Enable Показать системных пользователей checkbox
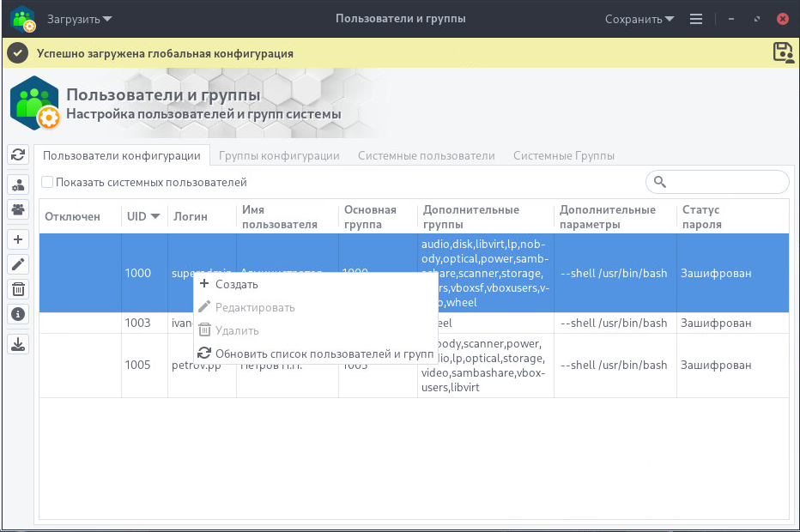 48,182
